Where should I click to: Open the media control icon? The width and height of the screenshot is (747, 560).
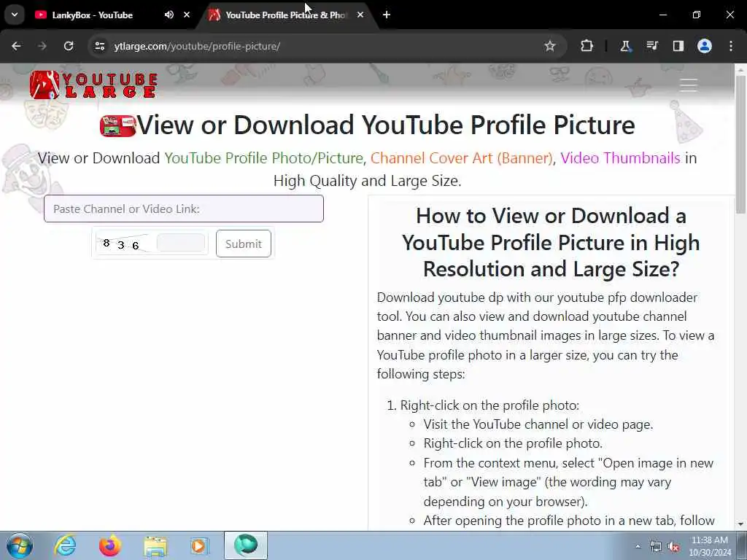(651, 46)
